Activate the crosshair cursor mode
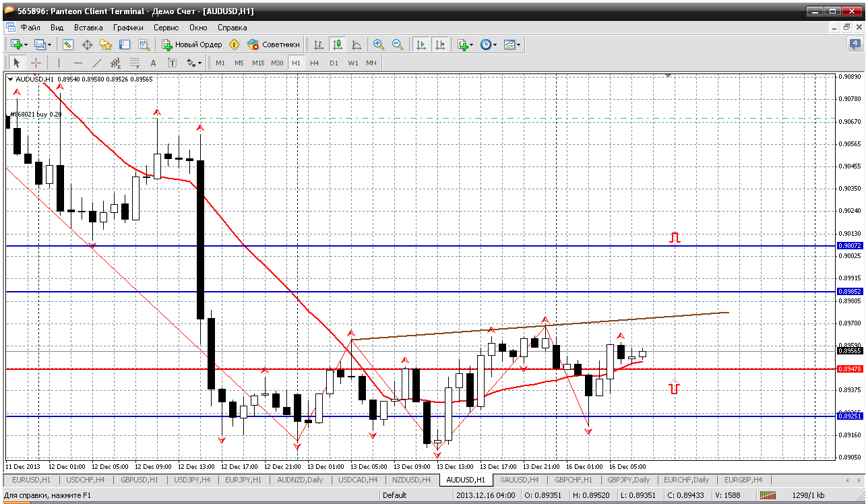The image size is (868, 504). [x=36, y=63]
